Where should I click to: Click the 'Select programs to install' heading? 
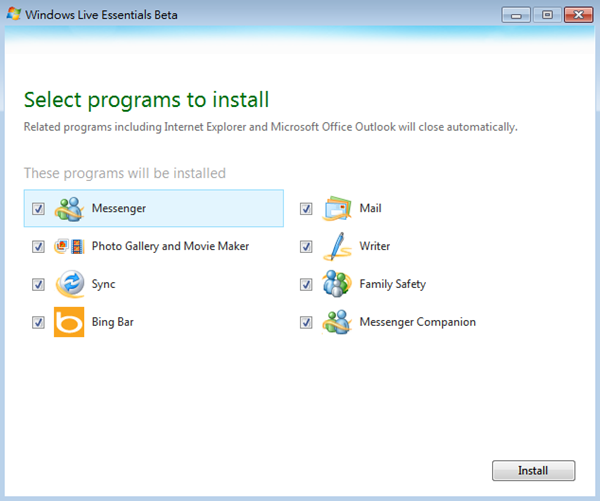(147, 100)
